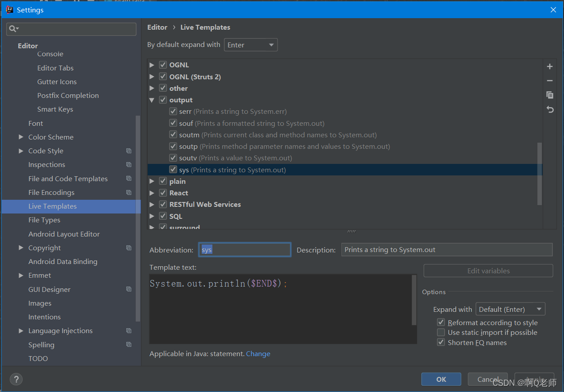Open the Postfix Completion settings page
The image size is (564, 392).
tap(68, 96)
